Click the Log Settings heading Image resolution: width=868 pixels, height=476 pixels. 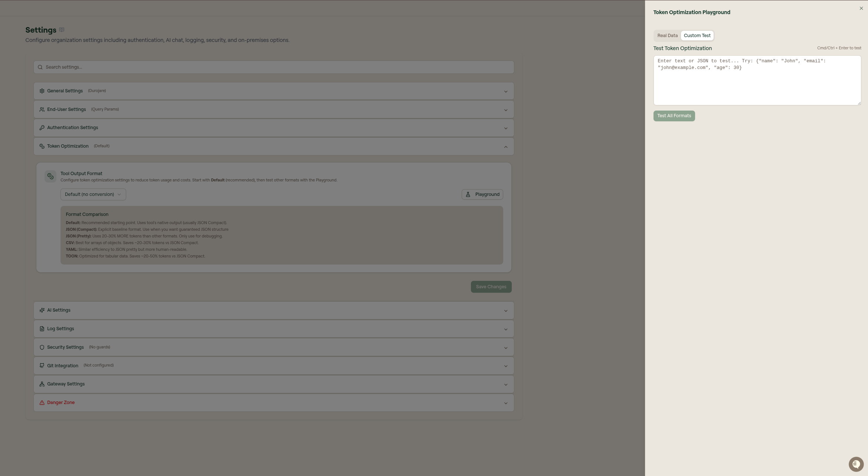pos(60,329)
